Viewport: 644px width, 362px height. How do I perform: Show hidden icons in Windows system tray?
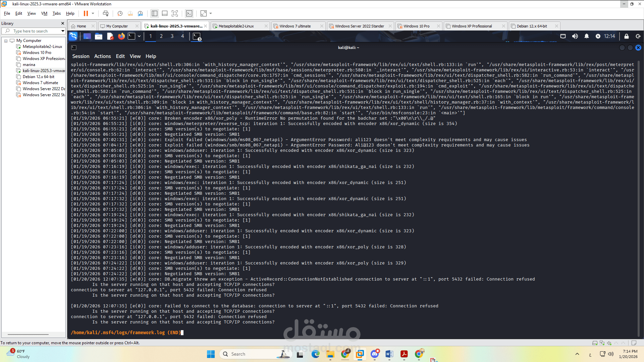pos(577,354)
